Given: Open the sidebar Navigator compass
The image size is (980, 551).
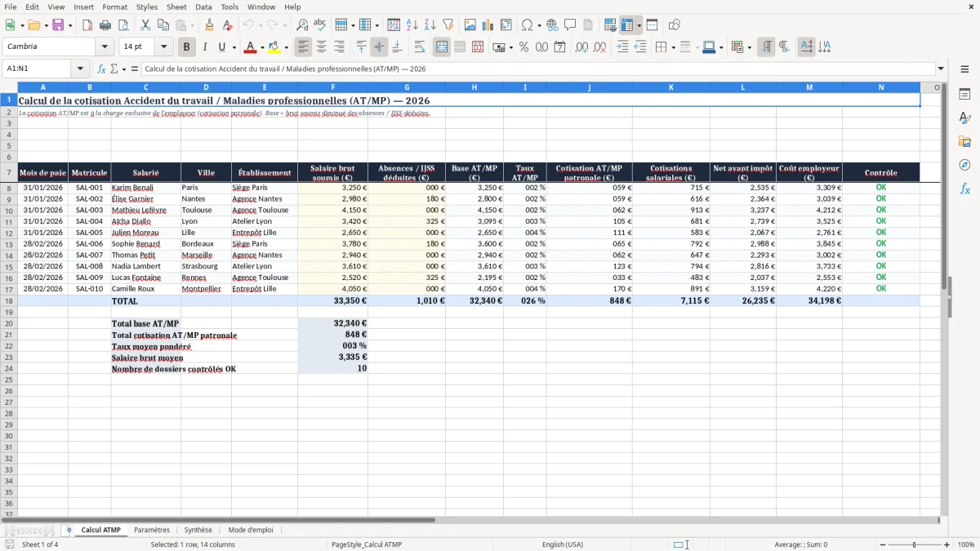Looking at the screenshot, I should [964, 165].
